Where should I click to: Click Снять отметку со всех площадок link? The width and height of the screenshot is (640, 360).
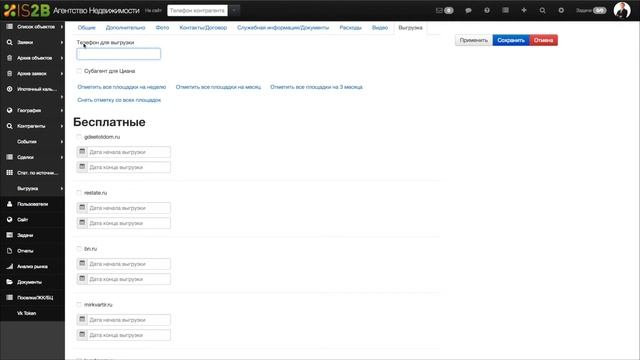point(119,100)
